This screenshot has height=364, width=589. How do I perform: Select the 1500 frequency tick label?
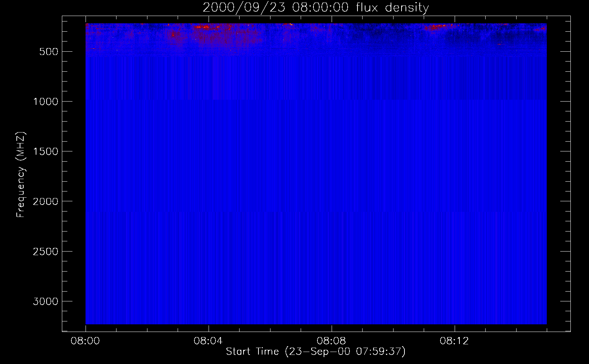click(46, 151)
